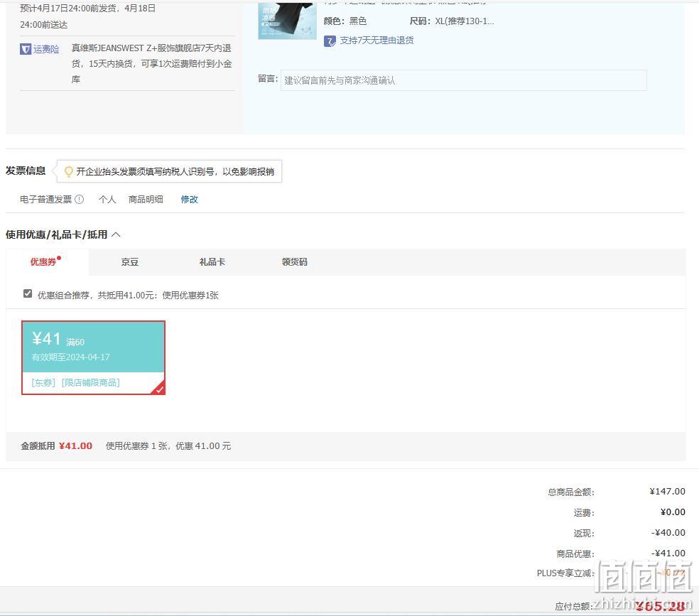Select the ¥41 满60 coupon card
Viewport: 699px width, 616px height.
(93, 357)
